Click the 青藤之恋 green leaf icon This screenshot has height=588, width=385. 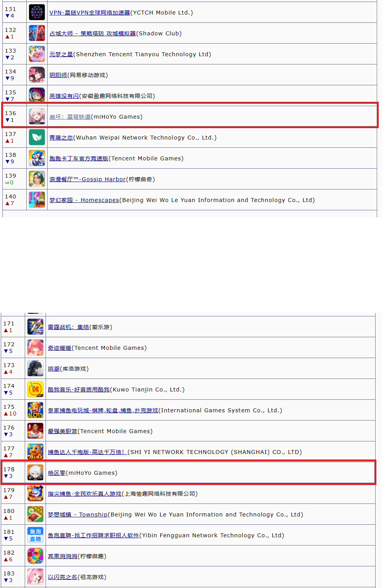pos(37,138)
